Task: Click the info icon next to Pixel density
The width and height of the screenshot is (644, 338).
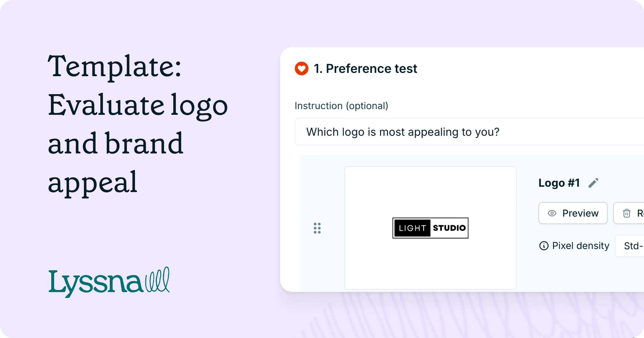Action: (544, 246)
